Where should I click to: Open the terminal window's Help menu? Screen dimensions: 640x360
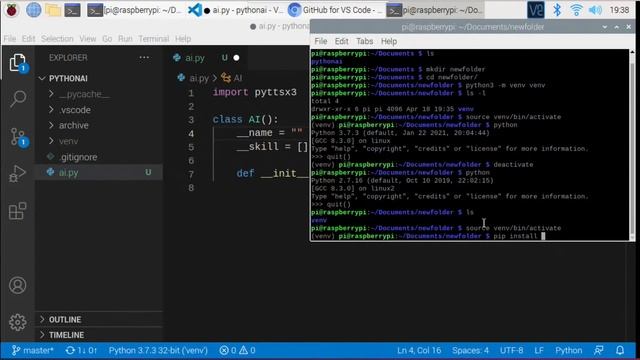click(x=389, y=41)
